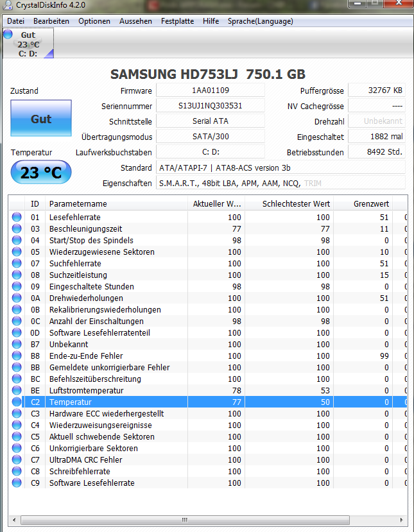
Task: Click status orb for Hardware ECC wiederhergestellt
Action: (x=17, y=413)
